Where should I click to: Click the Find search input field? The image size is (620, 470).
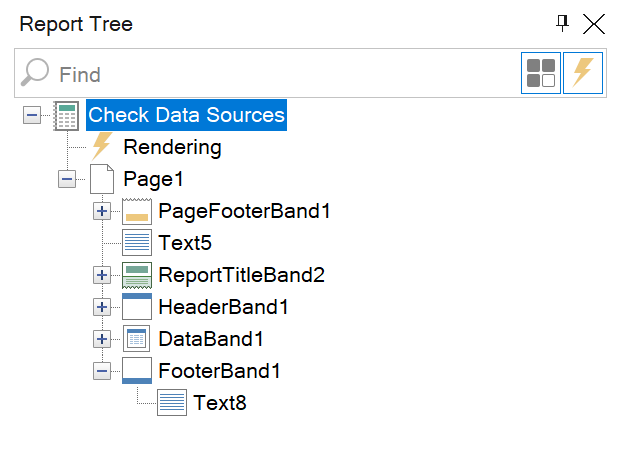point(280,74)
